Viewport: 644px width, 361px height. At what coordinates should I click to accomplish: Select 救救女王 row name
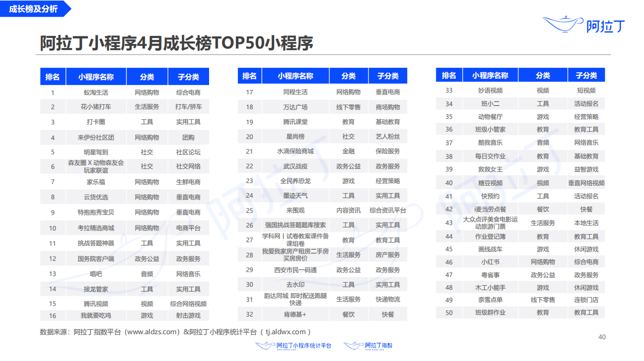(490, 169)
